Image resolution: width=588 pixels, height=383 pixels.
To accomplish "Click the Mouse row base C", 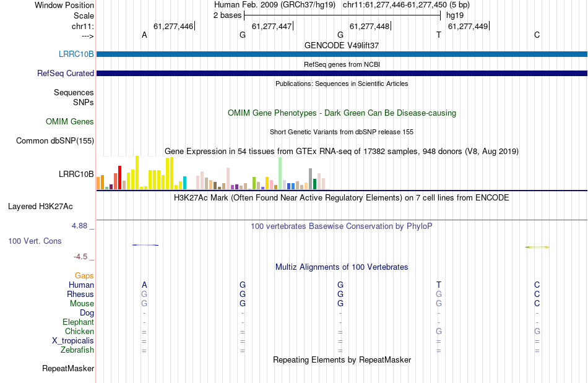I will tap(537, 304).
